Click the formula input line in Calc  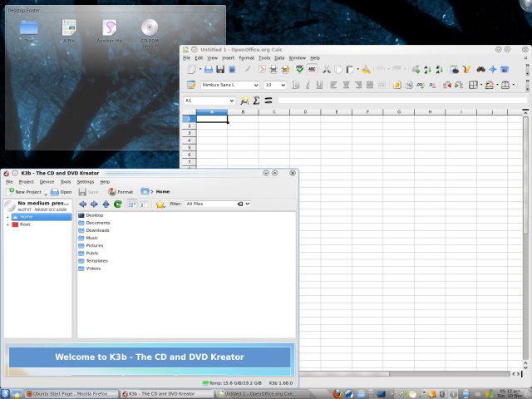[x=402, y=101]
